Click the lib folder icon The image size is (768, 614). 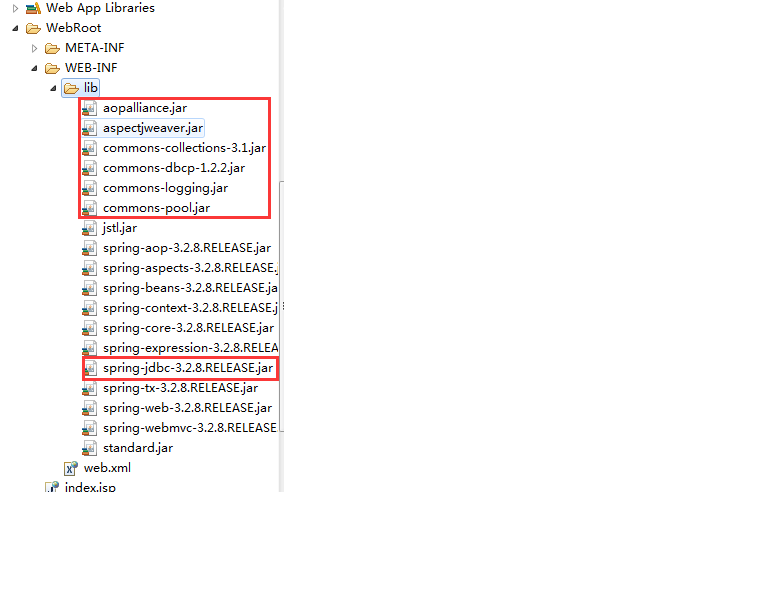72,89
